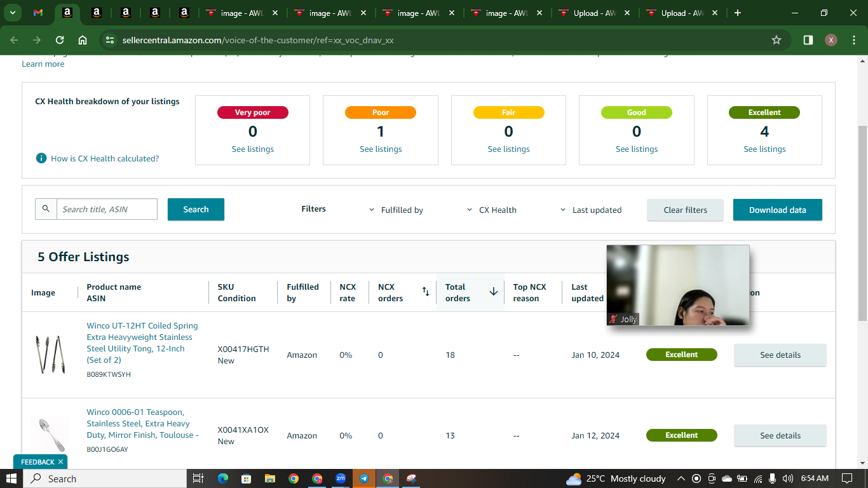Image resolution: width=868 pixels, height=488 pixels.
Task: Open the Windows Start menu
Action: click(11, 478)
